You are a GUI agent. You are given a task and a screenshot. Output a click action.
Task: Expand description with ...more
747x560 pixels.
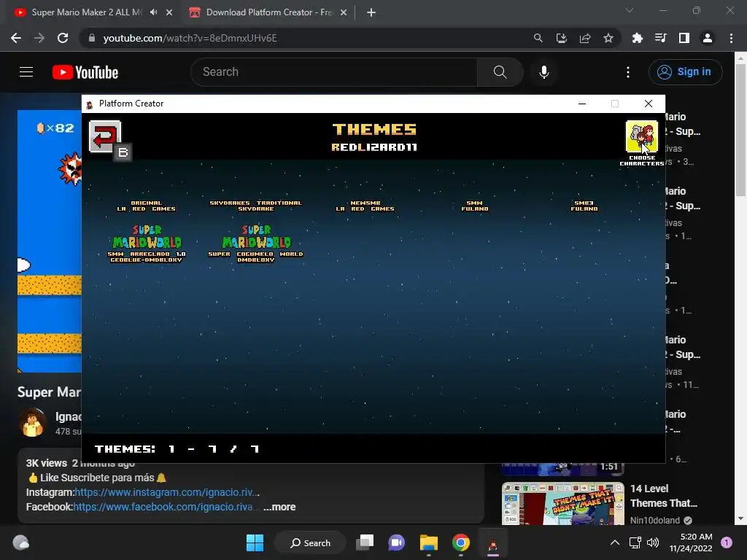pos(279,507)
